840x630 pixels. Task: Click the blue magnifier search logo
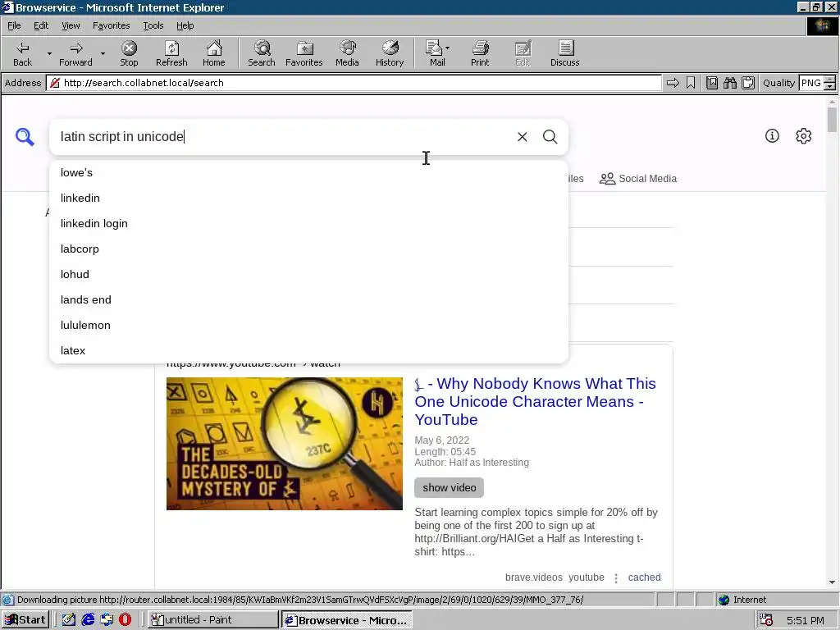click(x=25, y=137)
